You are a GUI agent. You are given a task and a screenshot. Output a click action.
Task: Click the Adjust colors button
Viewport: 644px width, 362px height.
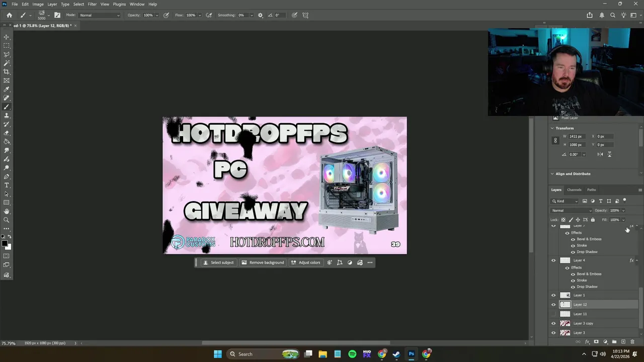(x=305, y=262)
